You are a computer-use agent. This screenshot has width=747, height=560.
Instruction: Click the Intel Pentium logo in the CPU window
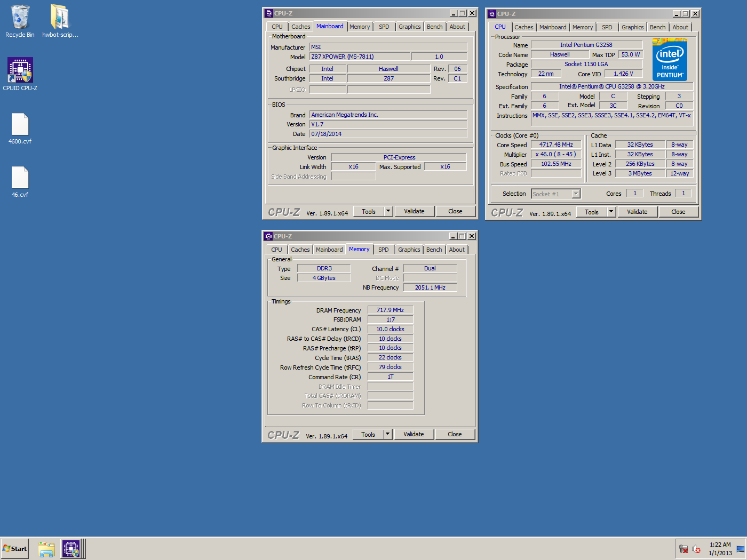(x=670, y=59)
